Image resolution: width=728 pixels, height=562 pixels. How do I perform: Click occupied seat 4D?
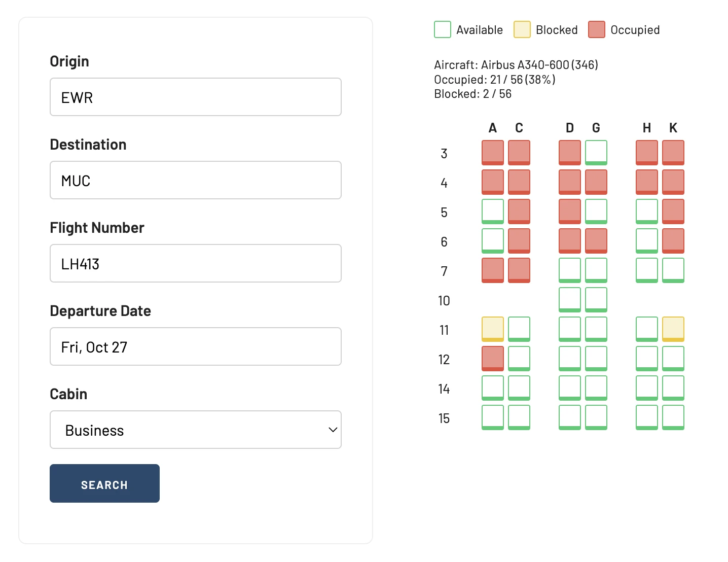(570, 182)
